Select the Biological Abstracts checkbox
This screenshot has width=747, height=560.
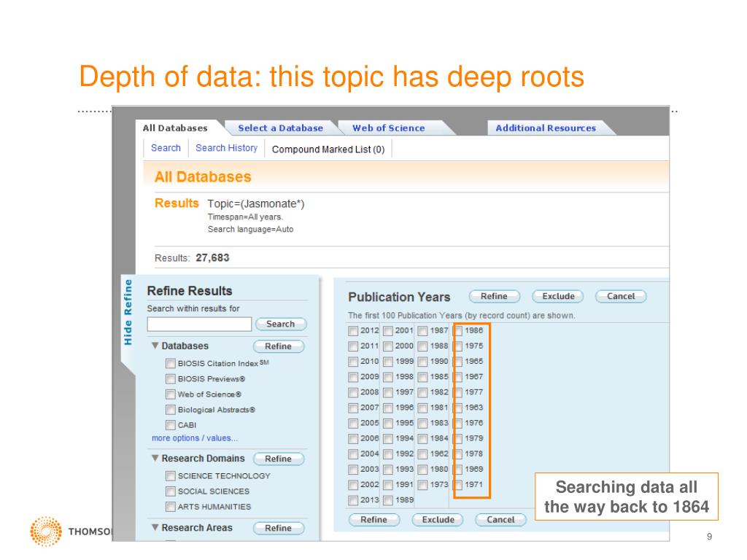(171, 410)
